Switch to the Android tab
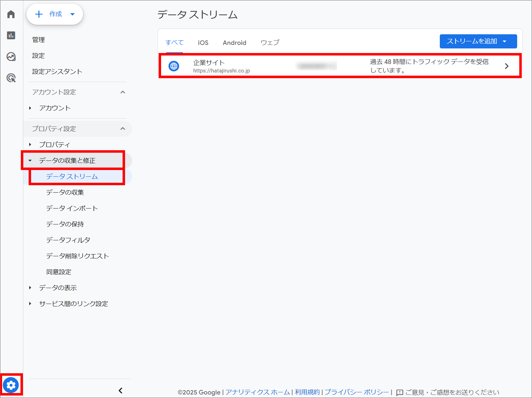The height and width of the screenshot is (398, 532). [x=234, y=43]
